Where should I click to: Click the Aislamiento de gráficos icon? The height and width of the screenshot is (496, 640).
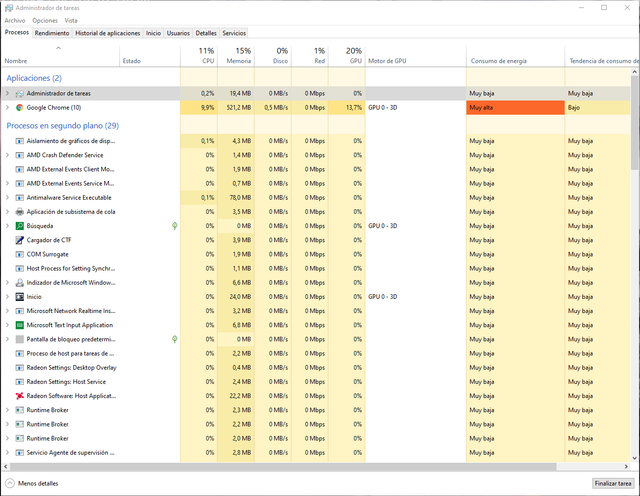(19, 141)
